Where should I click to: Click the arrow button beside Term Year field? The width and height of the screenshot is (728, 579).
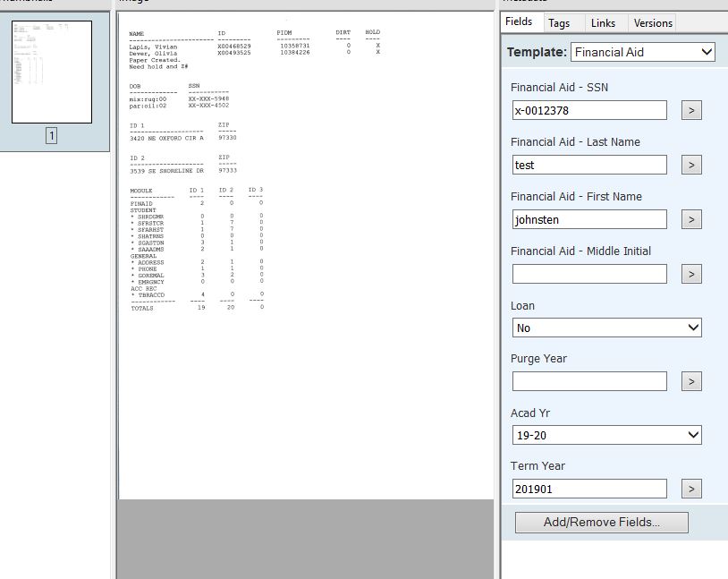click(x=691, y=489)
